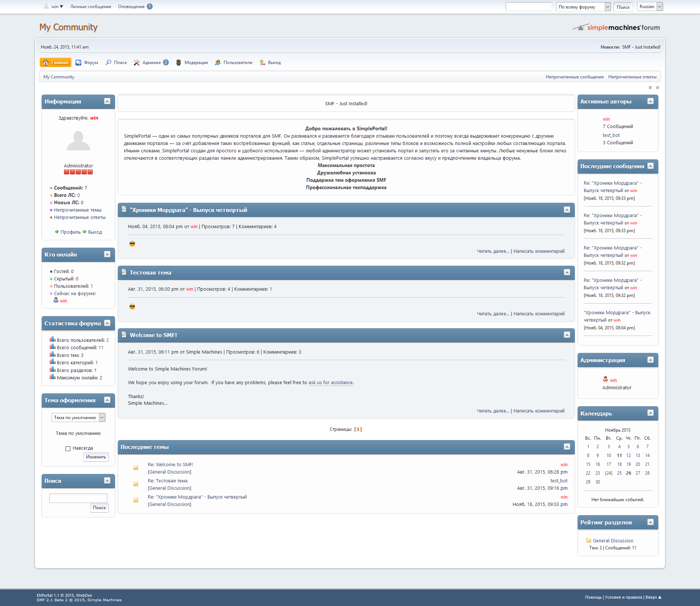Expand the search scope dropdown

pyautogui.click(x=583, y=7)
